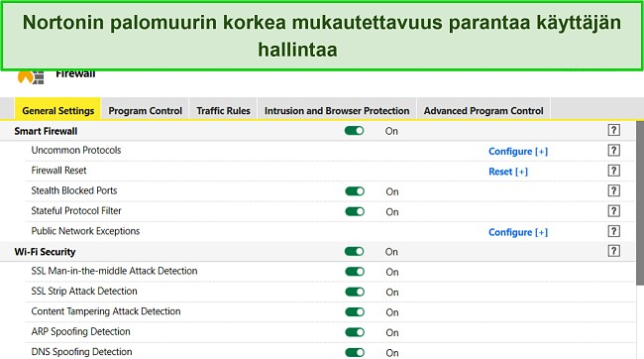Click the Public Network Exceptions label
This screenshot has height=359, width=644.
[85, 231]
